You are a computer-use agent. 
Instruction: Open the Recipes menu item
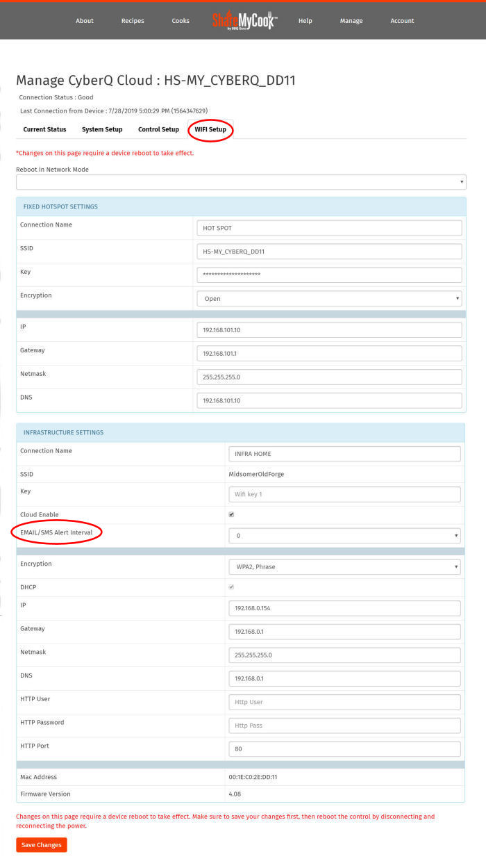point(133,21)
